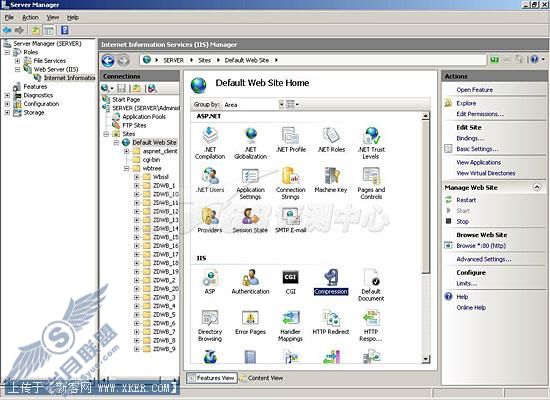Expand the Diagnostics tree node
550x400 pixels.
[x=7, y=95]
